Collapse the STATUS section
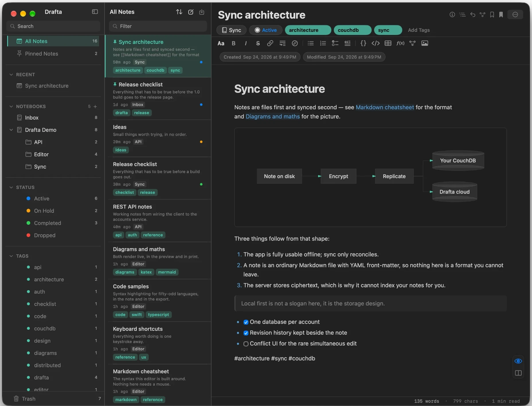The image size is (532, 406). coord(11,187)
